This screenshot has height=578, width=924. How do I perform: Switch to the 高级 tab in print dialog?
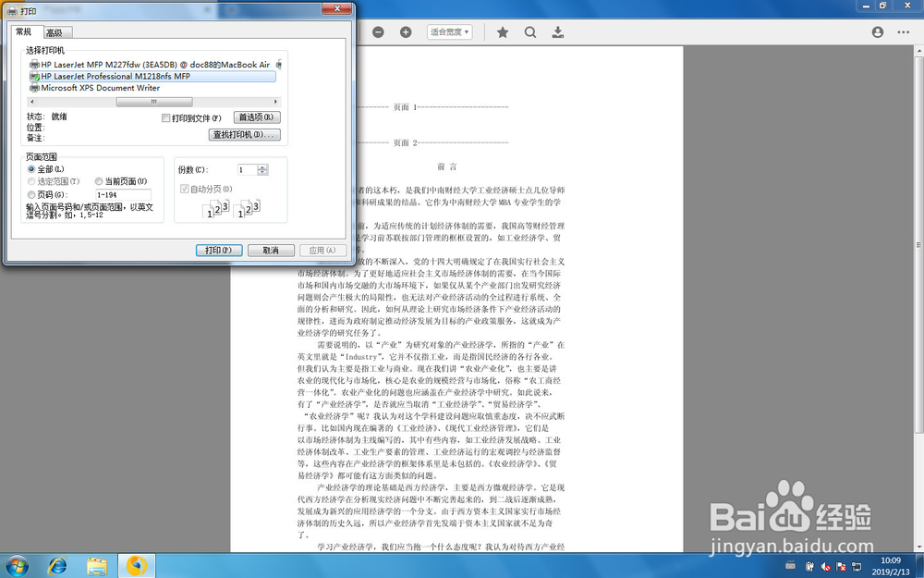point(55,31)
